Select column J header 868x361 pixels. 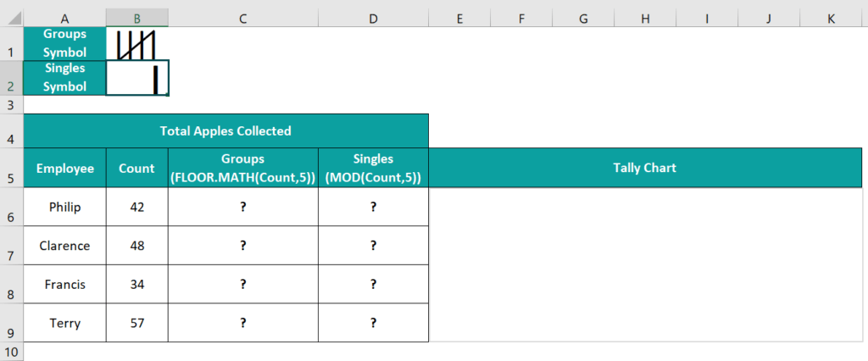coord(770,19)
